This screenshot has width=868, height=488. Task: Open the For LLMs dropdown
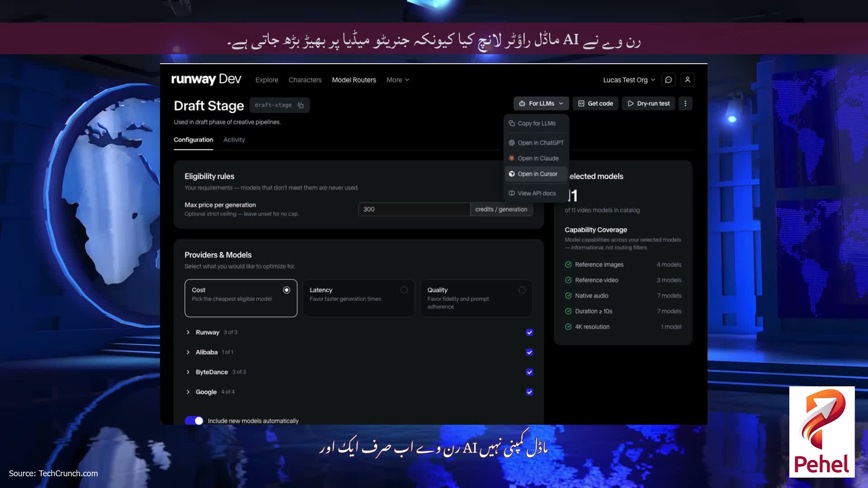[x=541, y=103]
